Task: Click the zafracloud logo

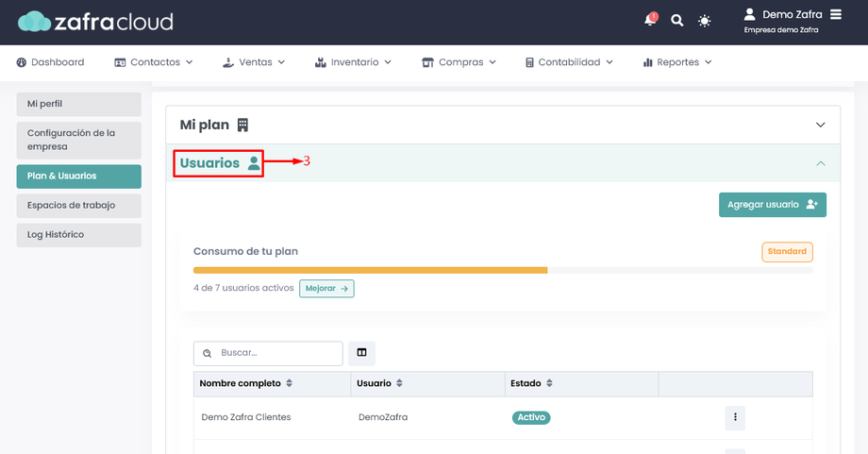Action: coord(95,21)
